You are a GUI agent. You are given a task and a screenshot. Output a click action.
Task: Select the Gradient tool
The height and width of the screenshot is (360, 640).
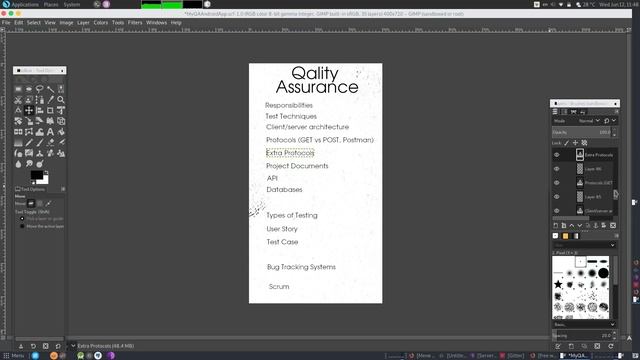[18, 142]
